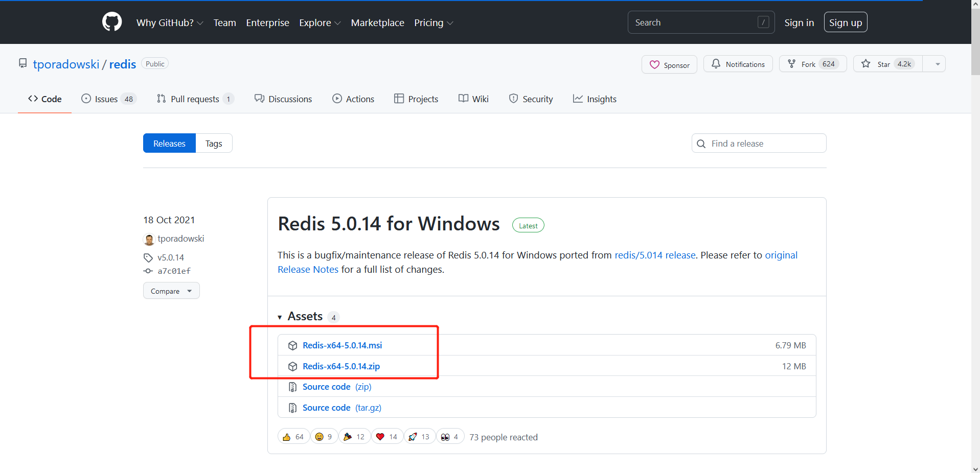This screenshot has height=473, width=980.
Task: Open the Discussions tab
Action: tap(283, 99)
